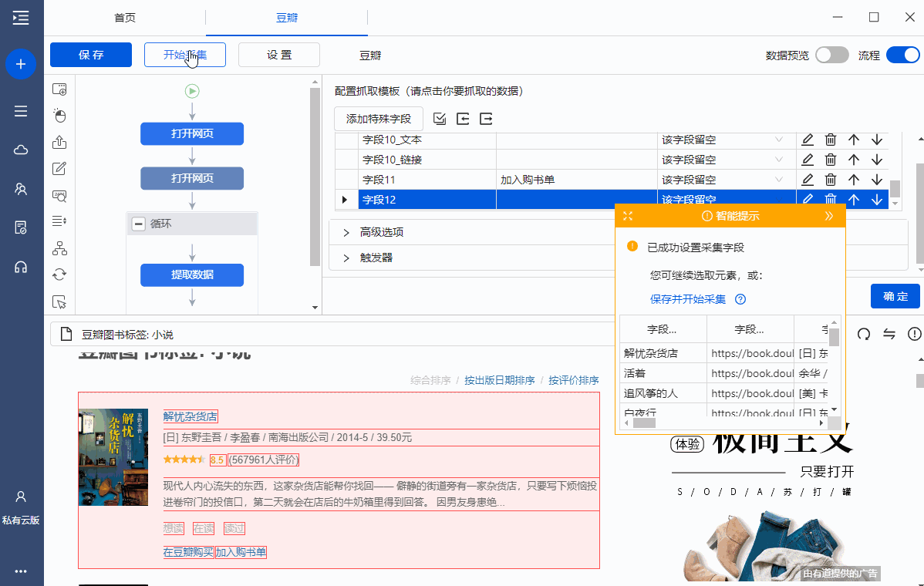Image resolution: width=924 pixels, height=586 pixels.
Task: Select the open webpage step tool icon
Action: (59, 89)
